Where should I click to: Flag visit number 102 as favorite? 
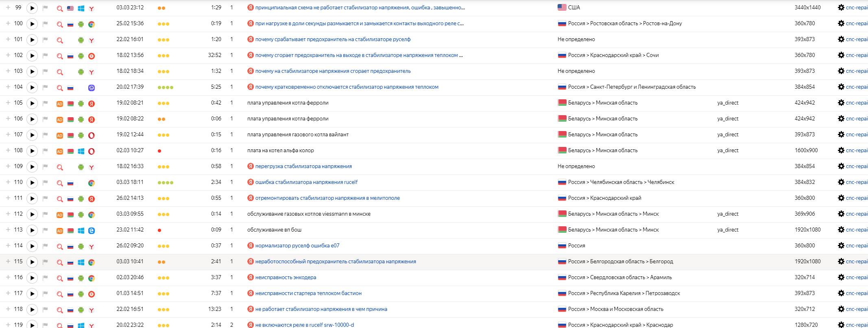point(46,56)
